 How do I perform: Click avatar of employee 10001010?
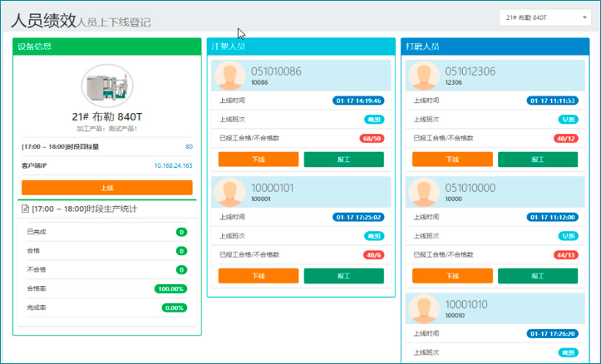pyautogui.click(x=424, y=309)
